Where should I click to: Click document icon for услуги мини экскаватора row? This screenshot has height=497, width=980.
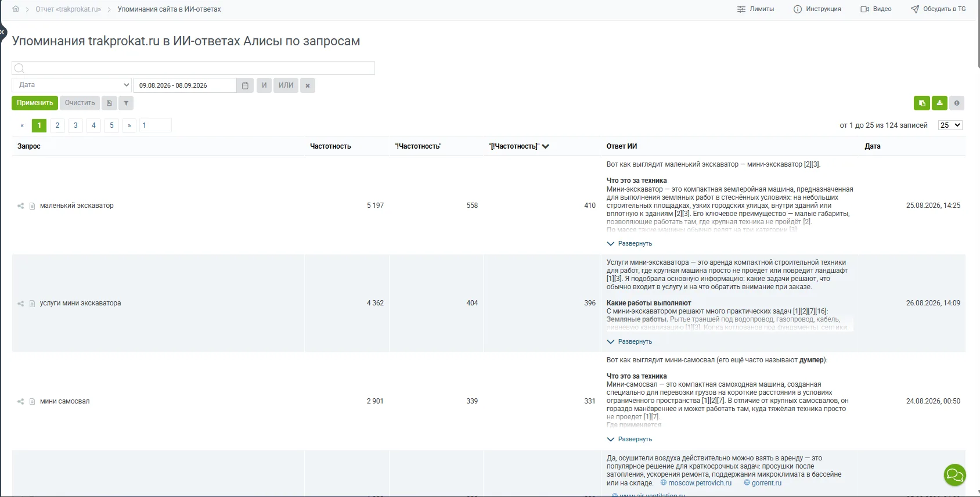click(x=33, y=303)
